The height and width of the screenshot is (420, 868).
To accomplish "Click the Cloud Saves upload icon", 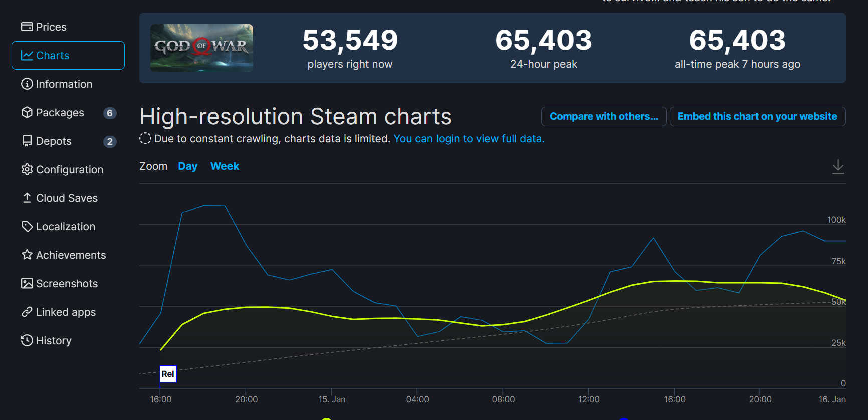I will 27,198.
